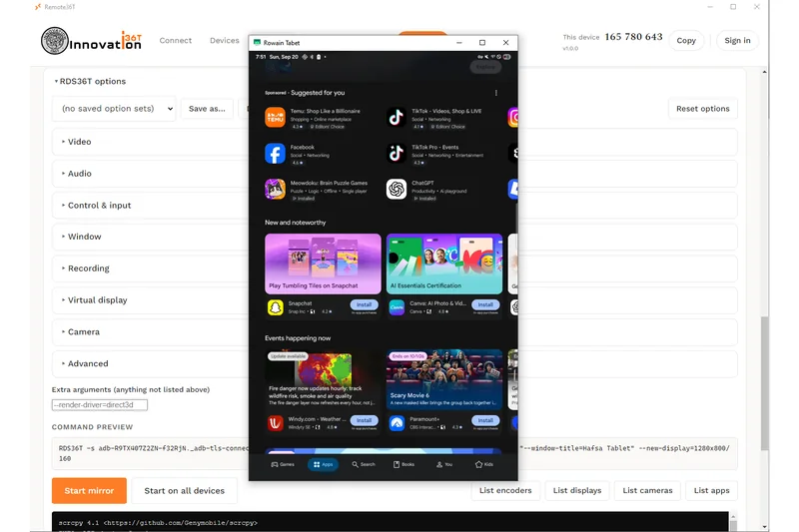The image size is (799, 532).
Task: Click the List apps button
Action: (711, 490)
